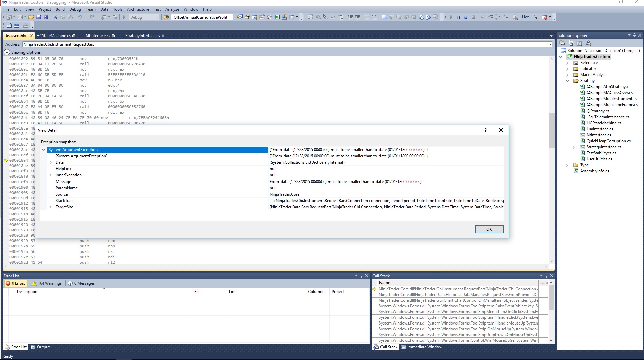Screen dimensions: 644x360
Task: Click the Find in Files icon
Action: (166, 17)
